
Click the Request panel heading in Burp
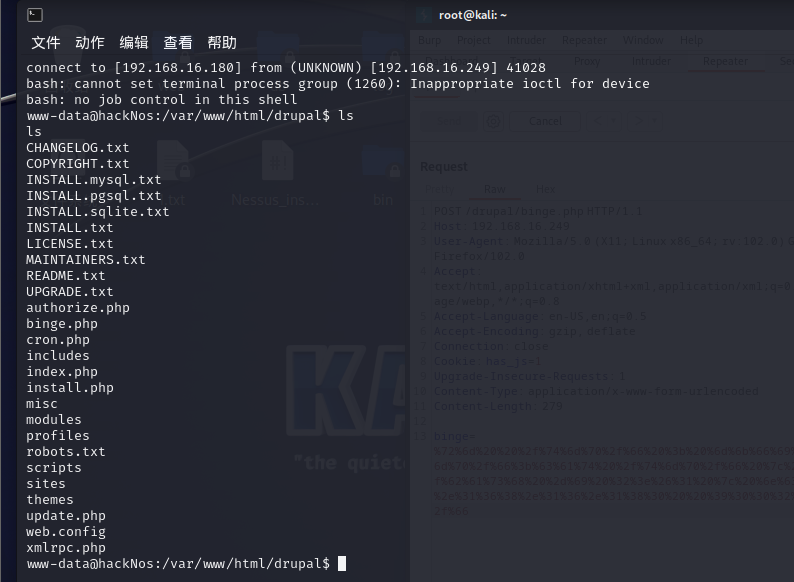pyautogui.click(x=444, y=167)
